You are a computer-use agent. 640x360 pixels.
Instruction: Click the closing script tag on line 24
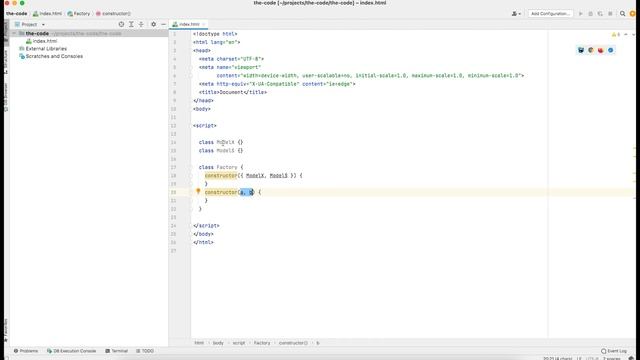pyautogui.click(x=206, y=226)
